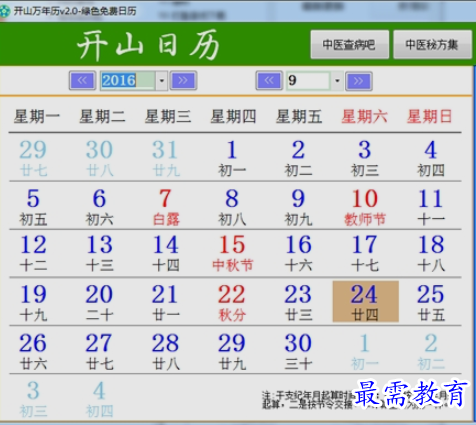Click the year field showing 2016
476x425 pixels.
pos(128,80)
